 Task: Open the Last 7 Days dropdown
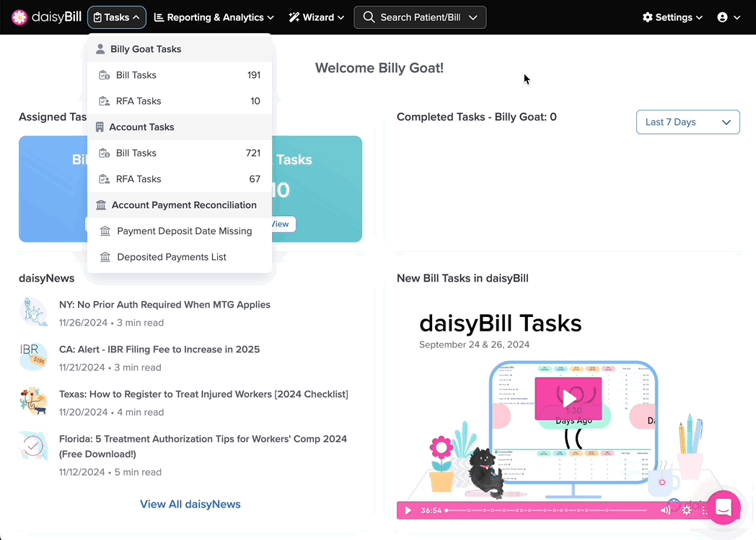pos(687,122)
